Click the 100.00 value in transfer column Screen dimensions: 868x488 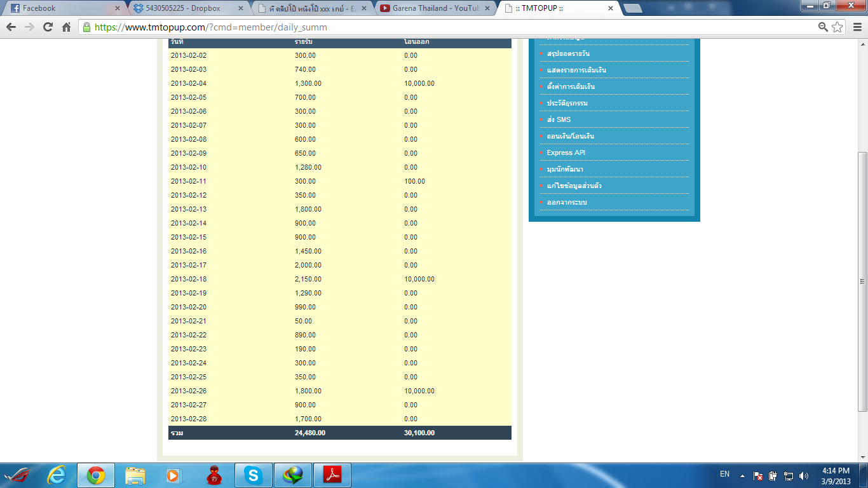414,181
